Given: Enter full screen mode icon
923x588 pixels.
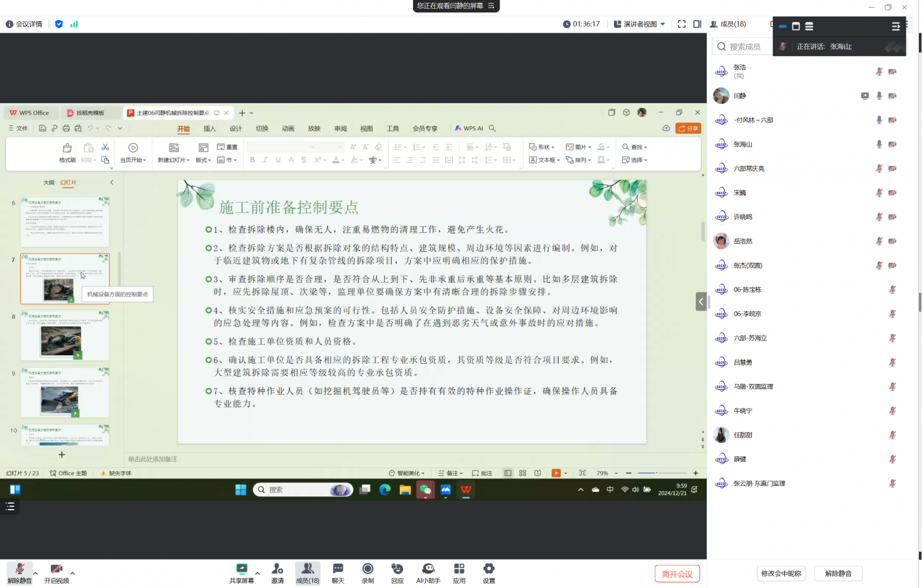Looking at the screenshot, I should pyautogui.click(x=682, y=24).
